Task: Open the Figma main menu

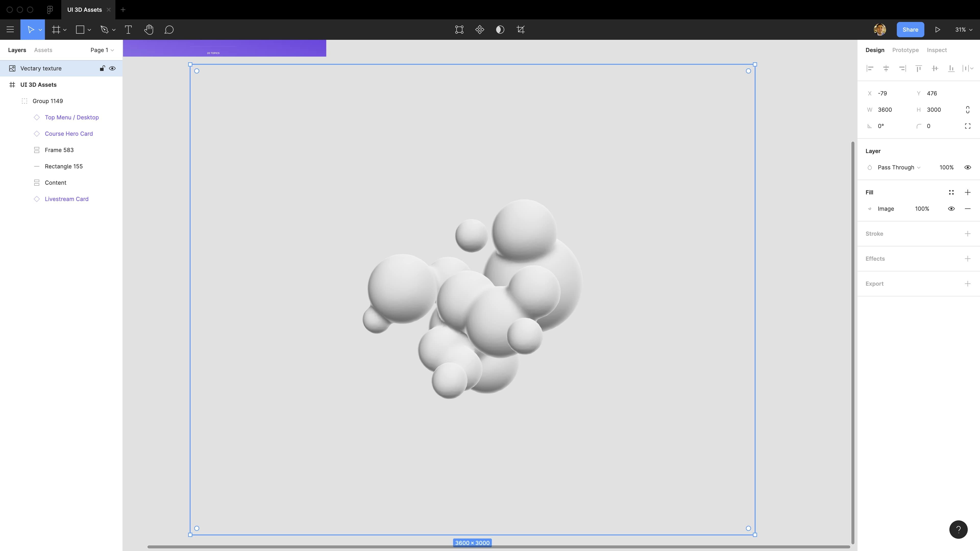Action: pos(10,30)
